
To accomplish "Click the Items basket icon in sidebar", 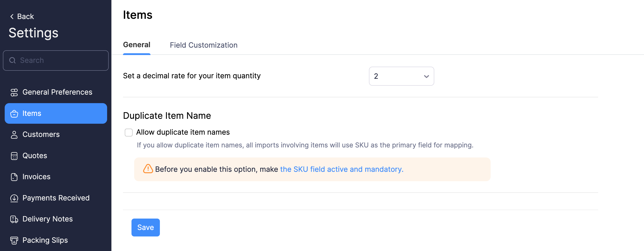I will point(14,113).
